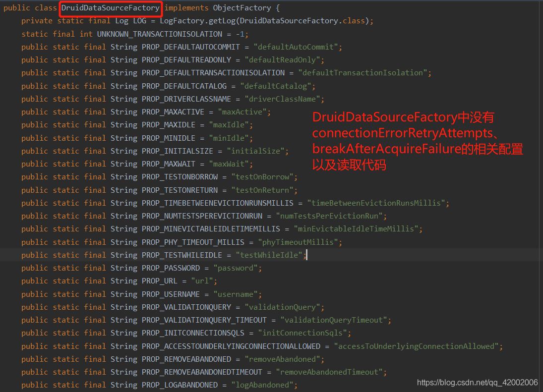Screen dimensions: 543x392
Task: Click PROP_DEFAULTAUTOCOMMIT constant name
Action: click(191, 47)
